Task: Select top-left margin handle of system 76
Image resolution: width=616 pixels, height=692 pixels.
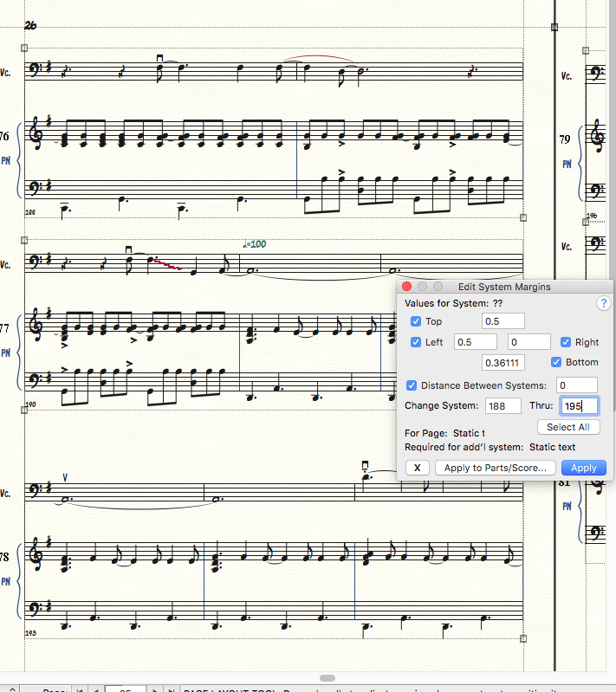Action: click(25, 51)
